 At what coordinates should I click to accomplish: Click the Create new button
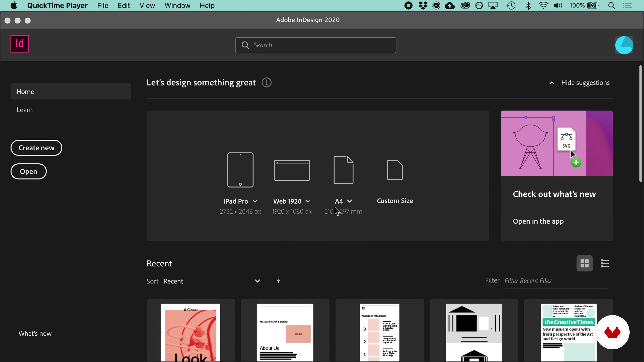click(36, 148)
